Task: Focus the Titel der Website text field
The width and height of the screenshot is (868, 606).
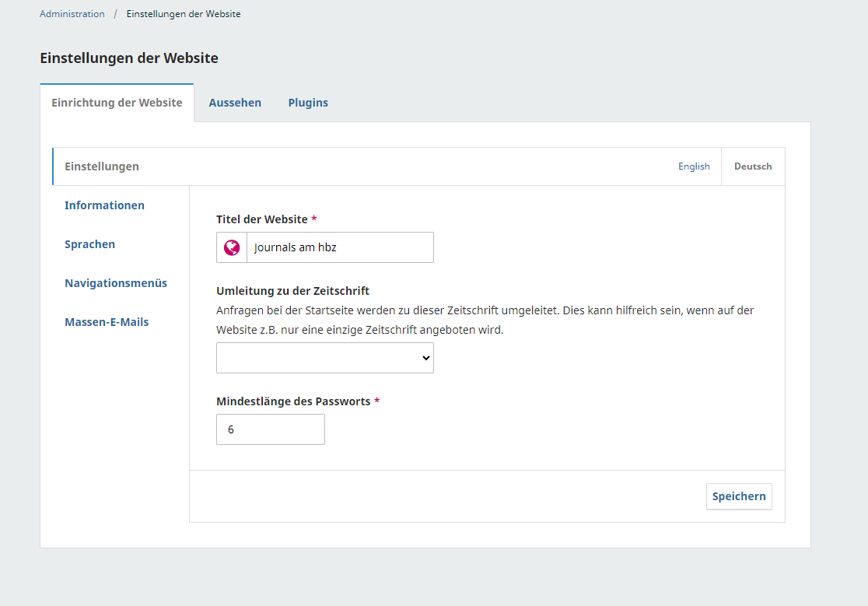Action: [339, 247]
